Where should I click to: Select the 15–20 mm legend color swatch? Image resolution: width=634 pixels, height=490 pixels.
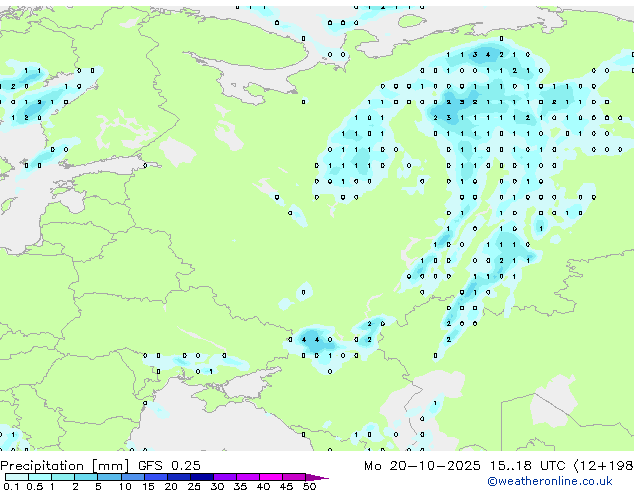(x=156, y=477)
